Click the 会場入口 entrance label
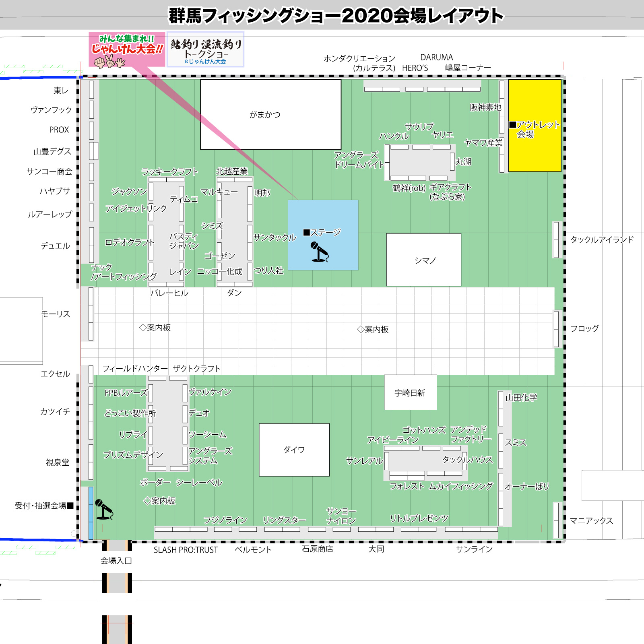 [x=116, y=561]
